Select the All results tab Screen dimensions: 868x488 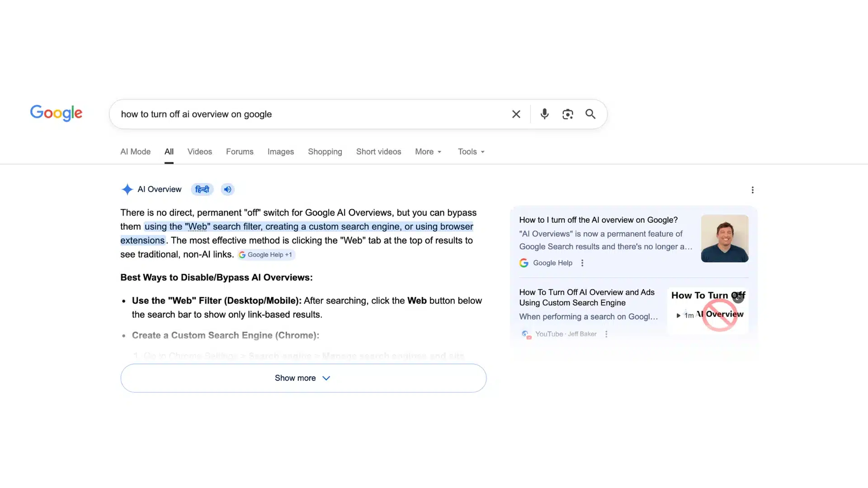[x=169, y=152]
